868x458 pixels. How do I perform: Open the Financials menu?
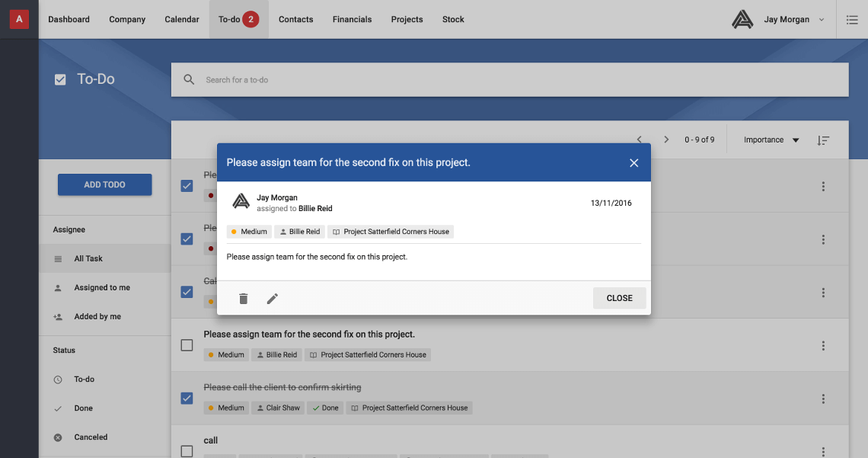coord(352,20)
